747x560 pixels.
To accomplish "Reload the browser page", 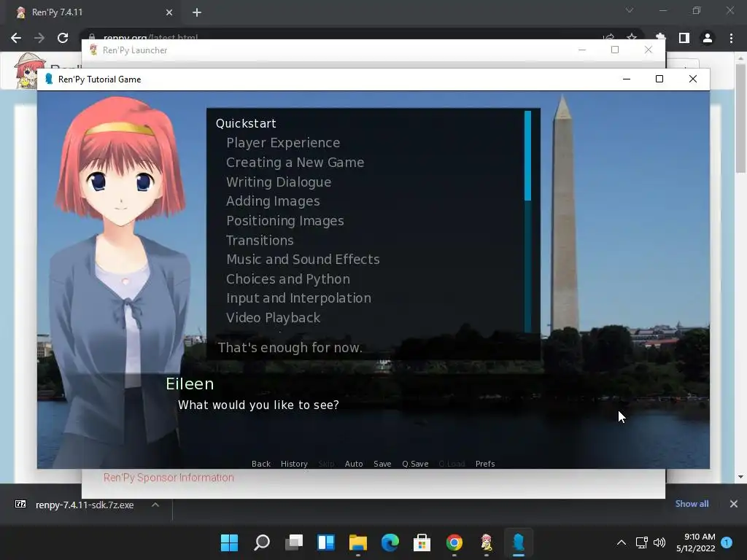I will coord(63,38).
